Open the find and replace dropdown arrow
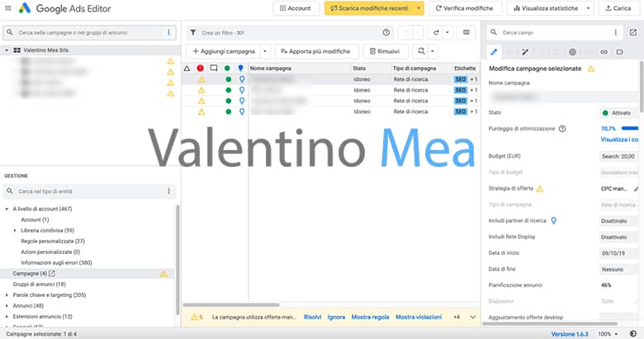Image resolution: width=644 pixels, height=339 pixels. (x=432, y=51)
